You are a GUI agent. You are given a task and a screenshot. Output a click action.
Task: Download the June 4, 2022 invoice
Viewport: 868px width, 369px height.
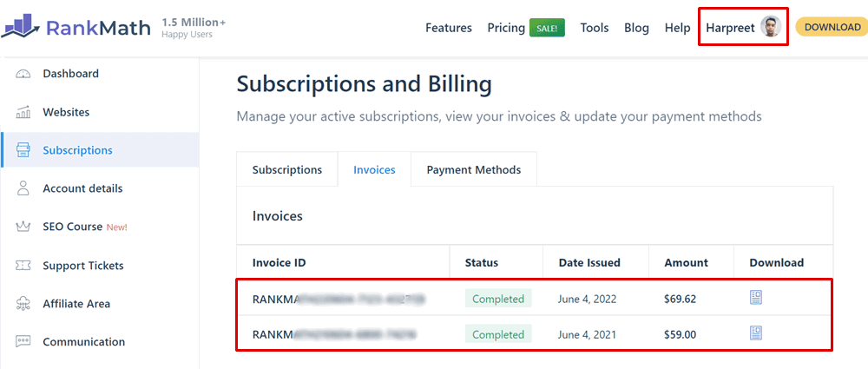point(756,298)
